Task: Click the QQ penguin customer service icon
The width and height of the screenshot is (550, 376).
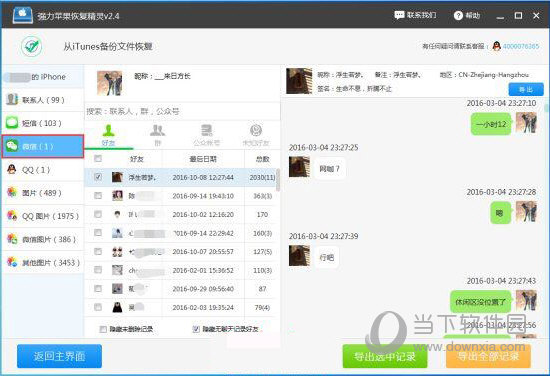Action: click(496, 46)
